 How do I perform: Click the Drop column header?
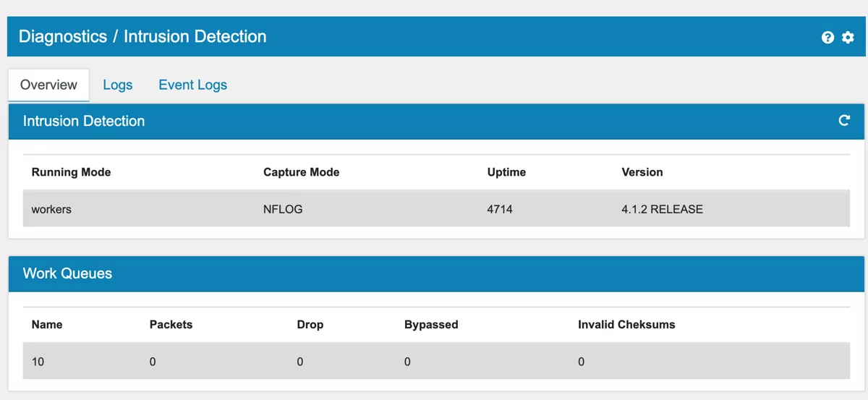[x=310, y=325]
